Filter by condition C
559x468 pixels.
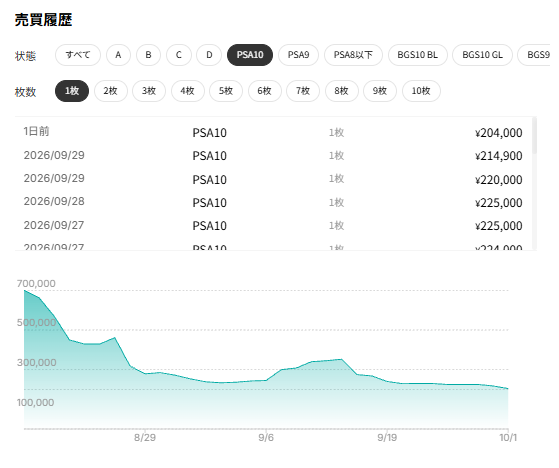coord(179,55)
